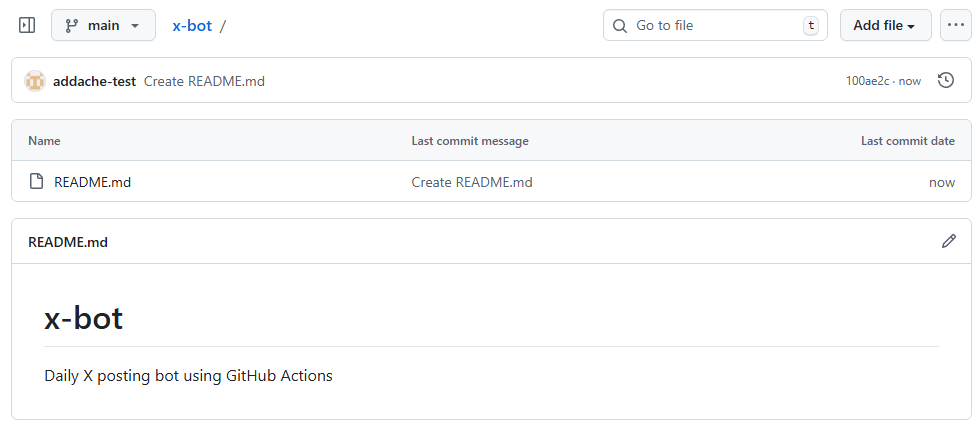The width and height of the screenshot is (980, 428).
Task: View commit history via clock icon
Action: [945, 80]
